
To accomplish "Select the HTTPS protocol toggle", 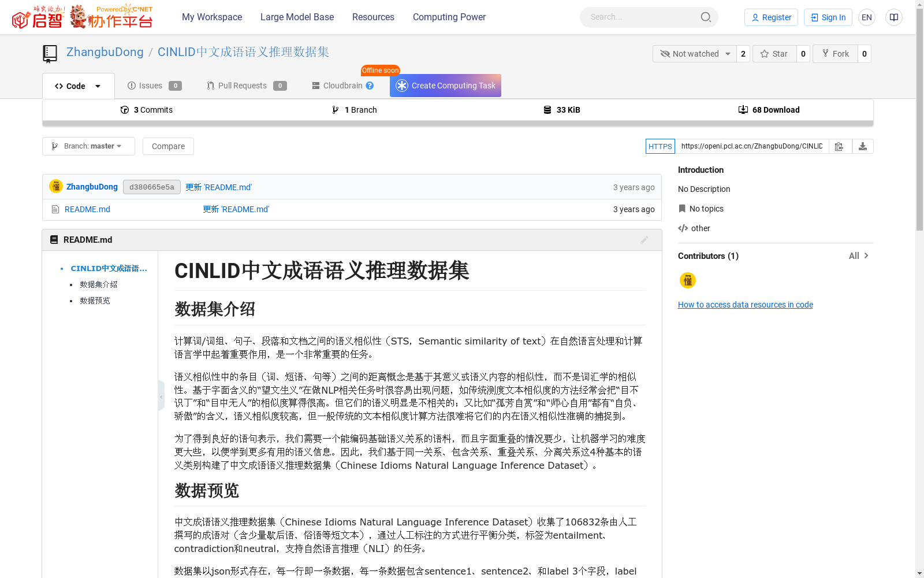I will click(x=660, y=146).
